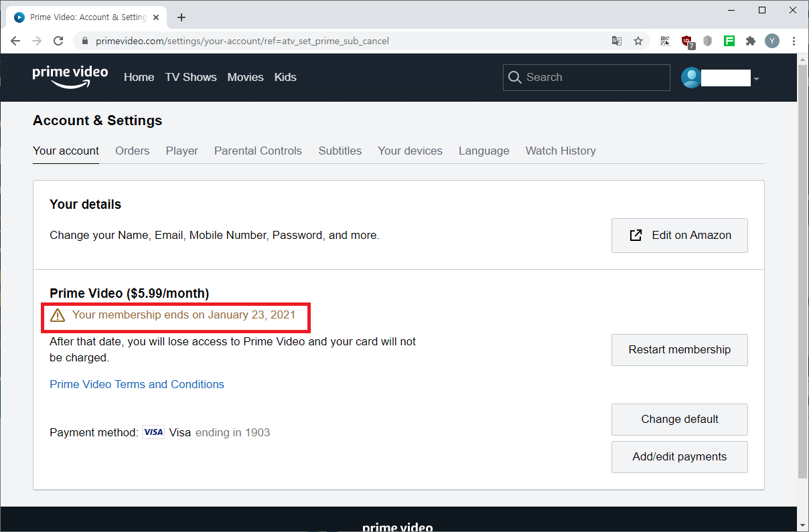Select the Your account tab
Screen dimensions: 809x532
point(66,151)
